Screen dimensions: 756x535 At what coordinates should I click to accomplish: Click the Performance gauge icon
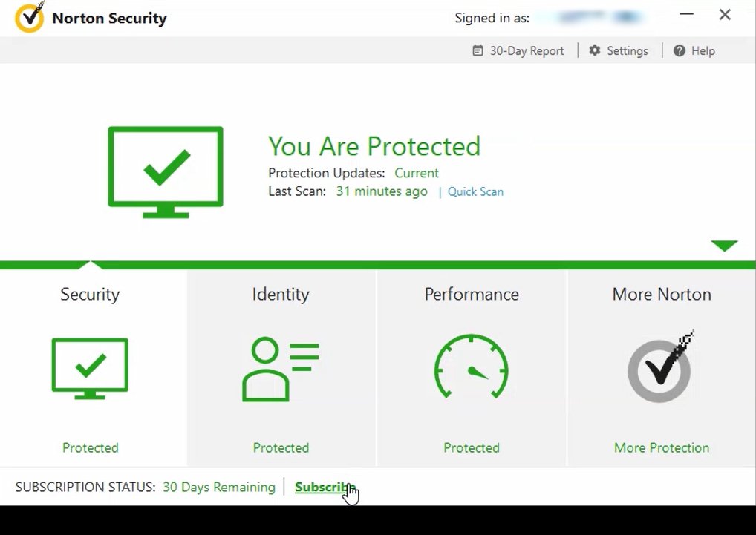click(471, 367)
